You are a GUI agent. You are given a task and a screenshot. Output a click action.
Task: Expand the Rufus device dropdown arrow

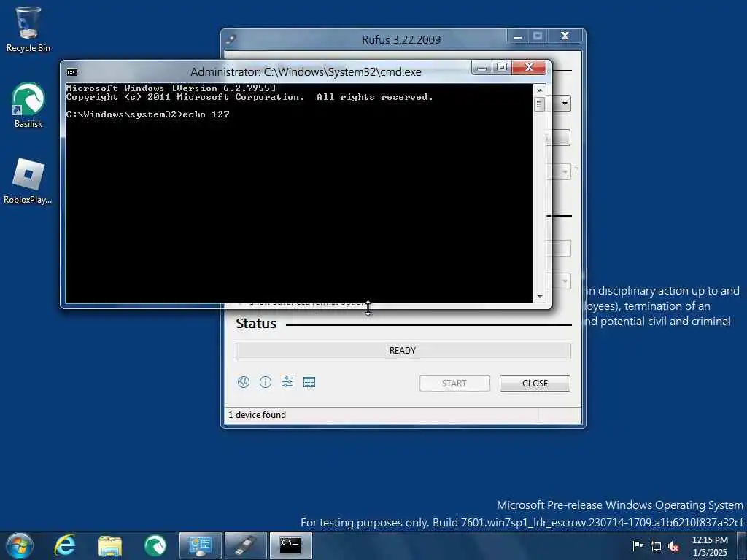coord(564,104)
